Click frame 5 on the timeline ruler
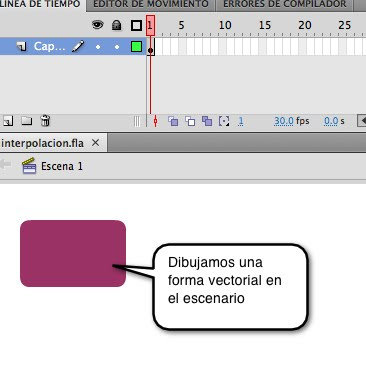366x372 pixels. (181, 25)
